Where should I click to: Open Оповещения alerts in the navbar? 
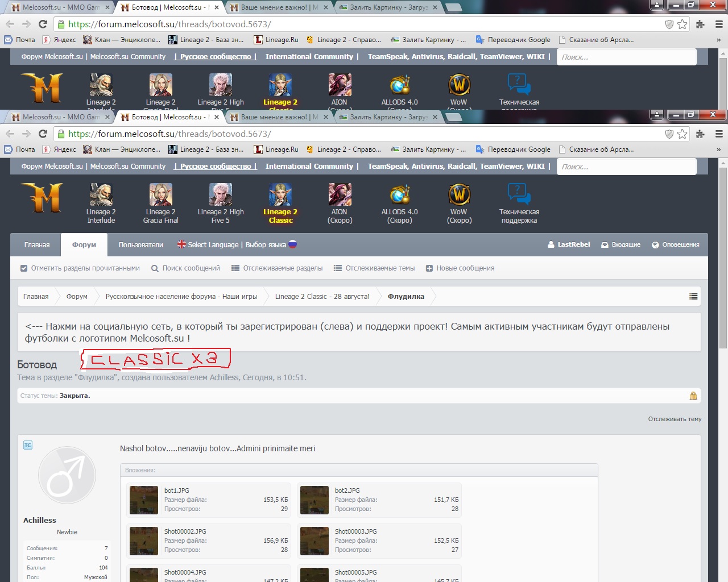[x=676, y=245]
